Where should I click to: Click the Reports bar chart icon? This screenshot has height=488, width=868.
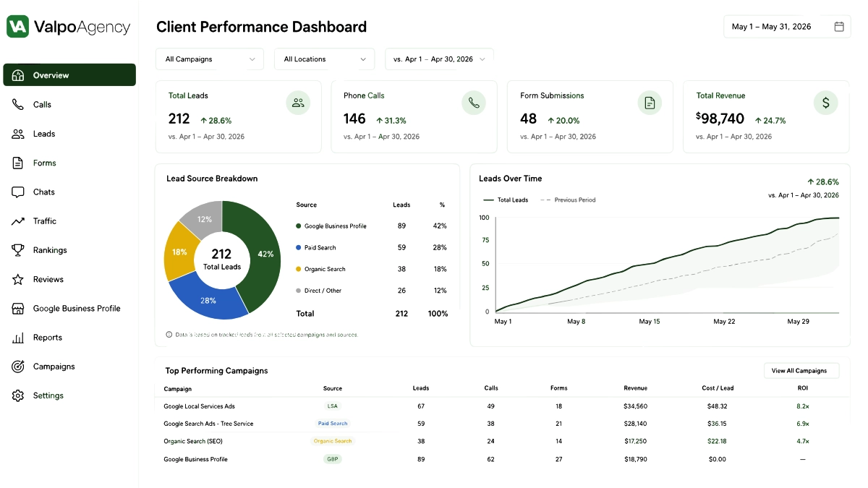point(18,338)
